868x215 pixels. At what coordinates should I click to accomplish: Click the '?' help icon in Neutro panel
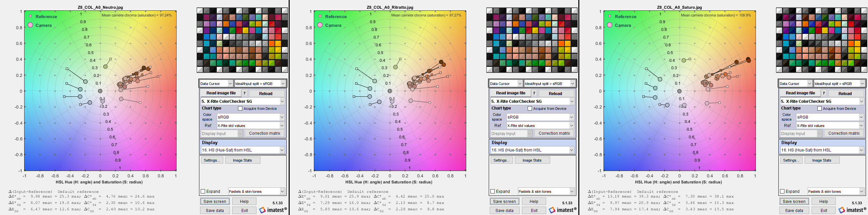[x=244, y=93]
